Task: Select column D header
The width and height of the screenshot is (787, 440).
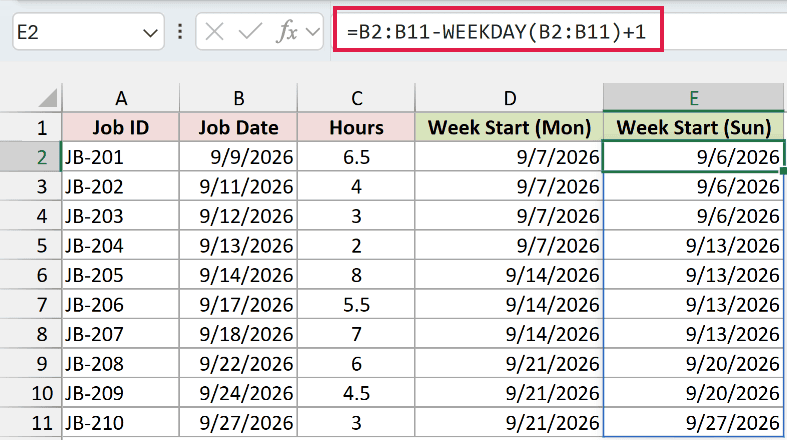Action: tap(509, 98)
